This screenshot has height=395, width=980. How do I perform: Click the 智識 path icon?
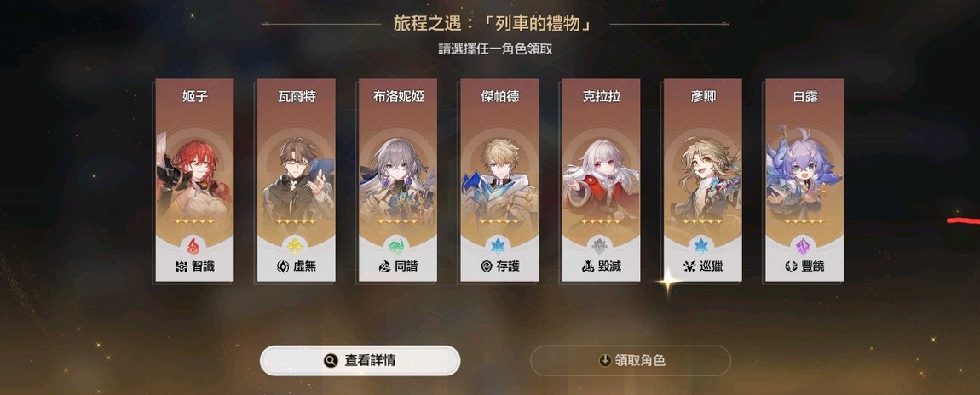click(x=182, y=266)
